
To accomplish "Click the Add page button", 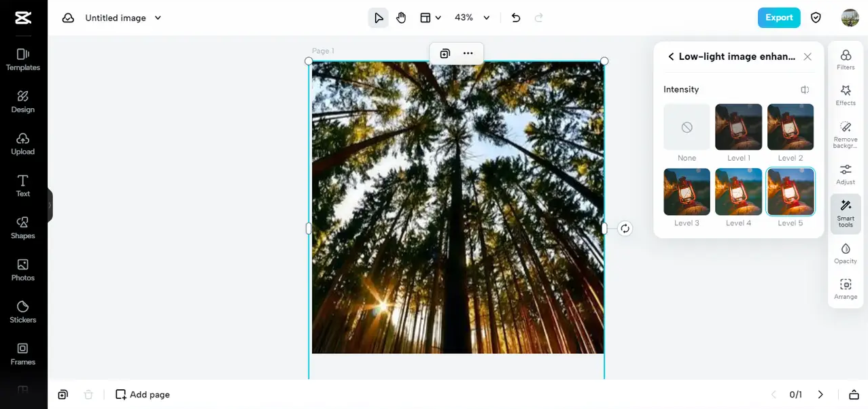I will point(143,395).
